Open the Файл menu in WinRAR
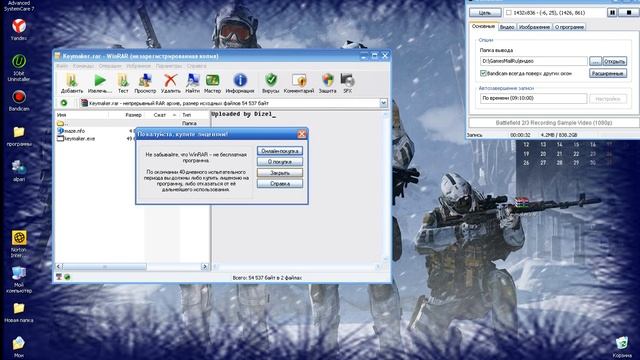The image size is (640, 360). (x=62, y=66)
